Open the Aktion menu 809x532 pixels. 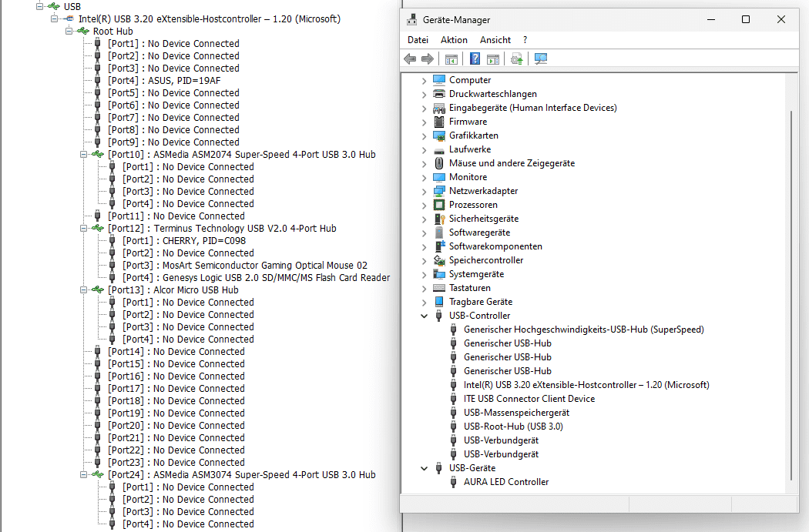pyautogui.click(x=454, y=40)
